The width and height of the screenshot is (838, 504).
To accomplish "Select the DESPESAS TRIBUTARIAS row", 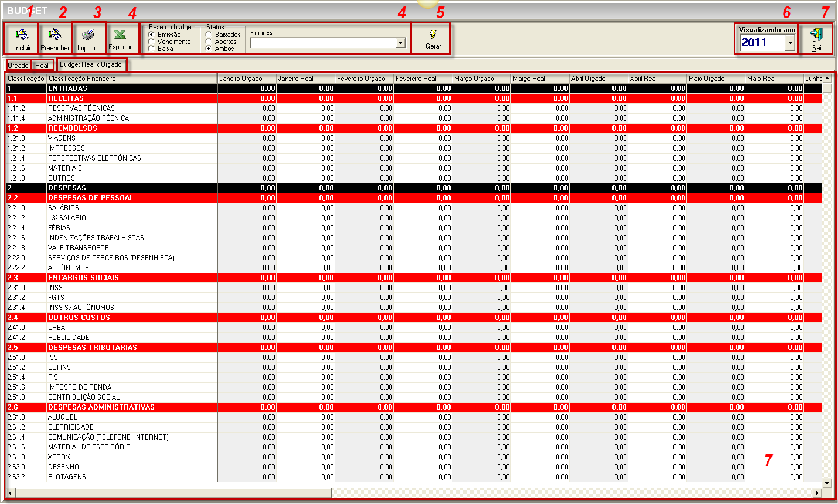I will pyautogui.click(x=414, y=348).
